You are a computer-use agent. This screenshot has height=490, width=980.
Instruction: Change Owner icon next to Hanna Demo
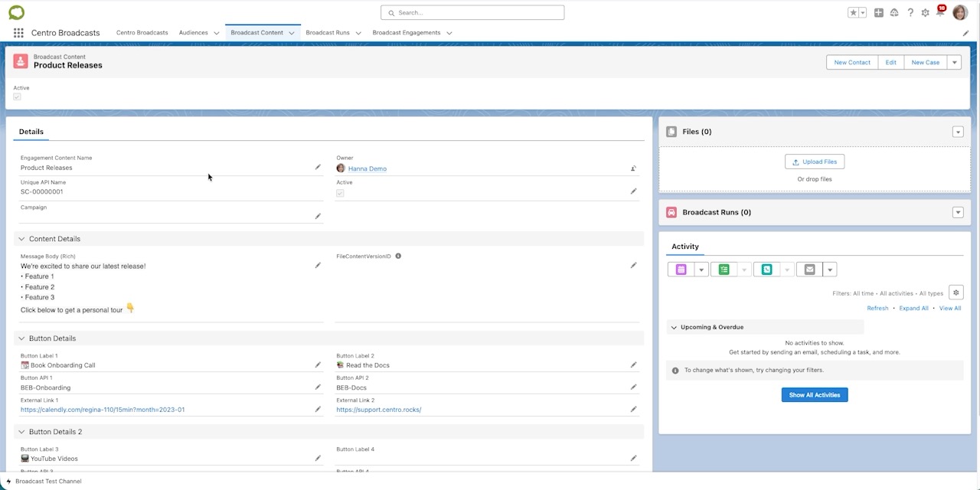coord(633,168)
